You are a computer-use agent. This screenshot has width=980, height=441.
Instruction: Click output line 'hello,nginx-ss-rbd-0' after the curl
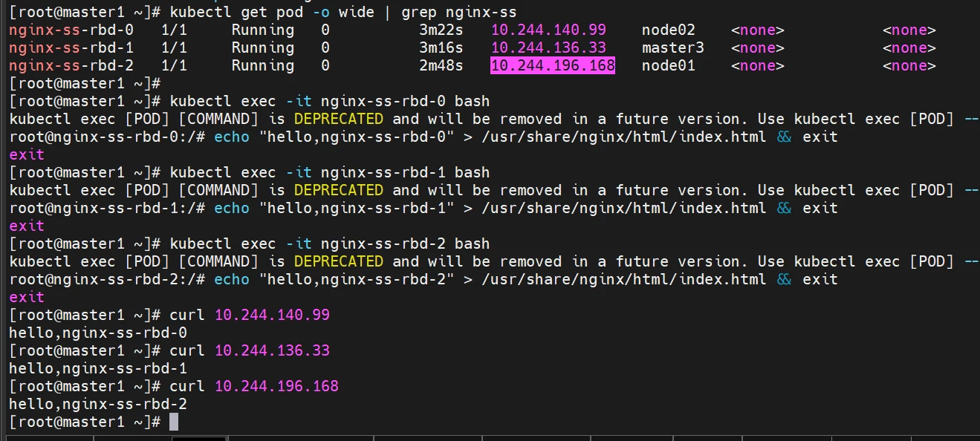point(98,333)
